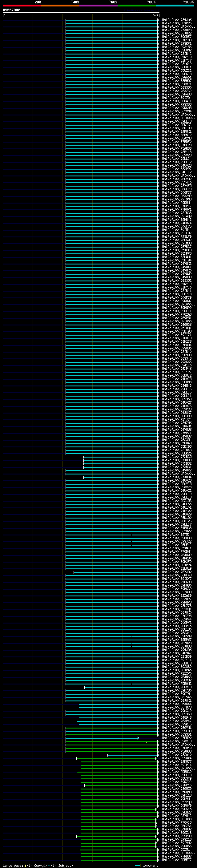Select hit label UniRef100_Q6AT26

(x=177, y=521)
